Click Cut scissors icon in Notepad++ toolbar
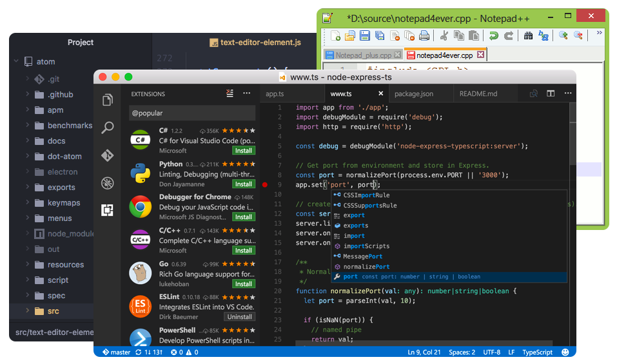 click(444, 36)
